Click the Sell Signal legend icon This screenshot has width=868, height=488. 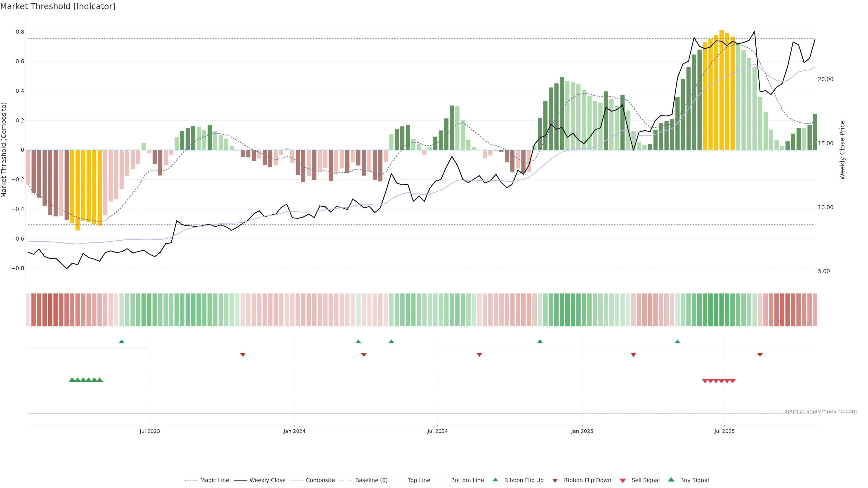point(623,481)
